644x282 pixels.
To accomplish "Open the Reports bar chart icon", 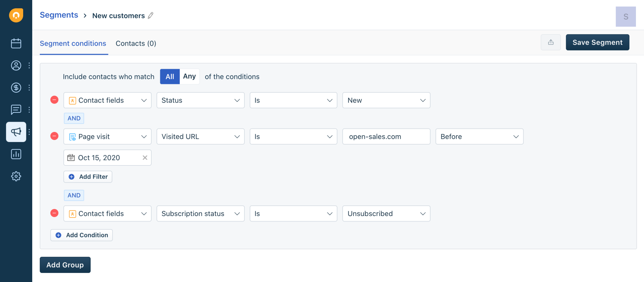I will pos(16,154).
